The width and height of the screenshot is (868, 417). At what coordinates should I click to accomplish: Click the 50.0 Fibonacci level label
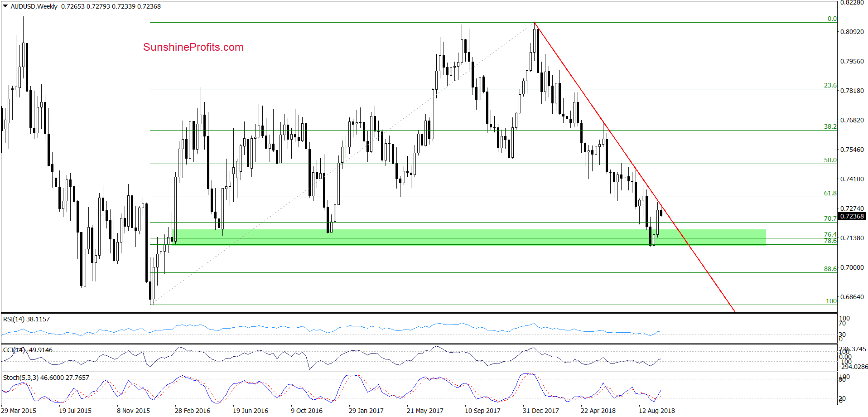point(830,160)
